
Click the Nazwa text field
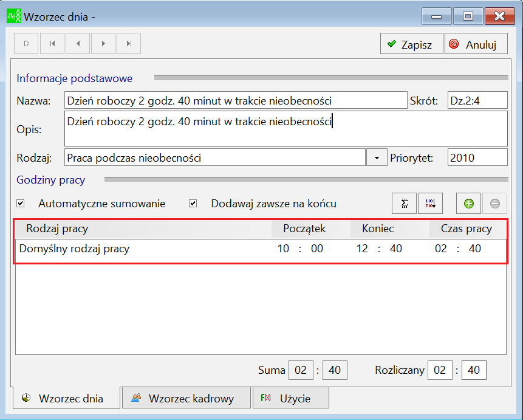coord(236,100)
